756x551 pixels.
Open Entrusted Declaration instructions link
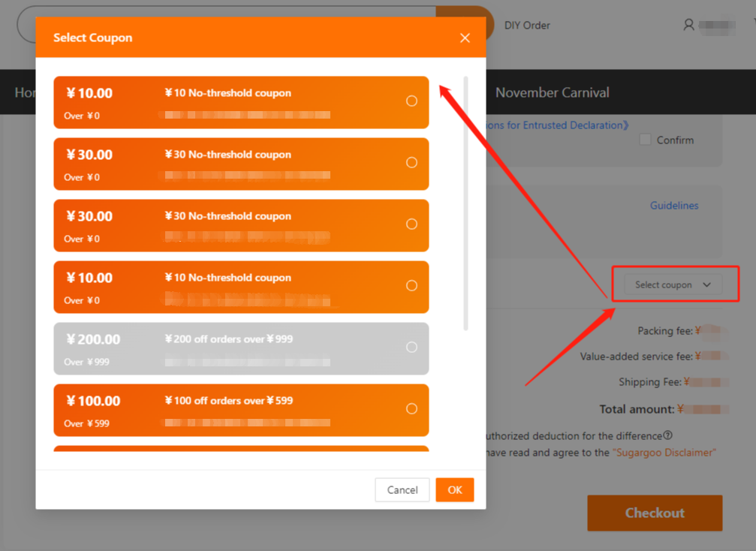point(557,125)
